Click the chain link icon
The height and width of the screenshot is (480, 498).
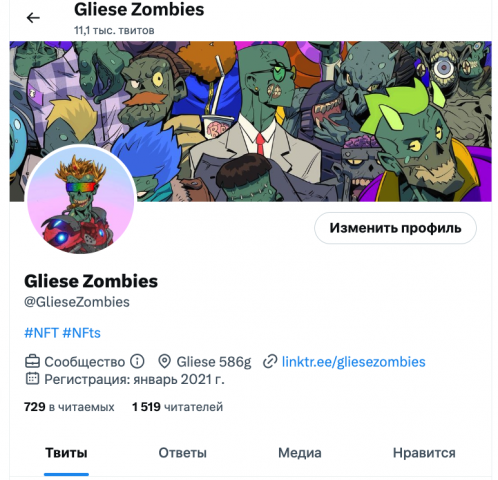tap(270, 362)
